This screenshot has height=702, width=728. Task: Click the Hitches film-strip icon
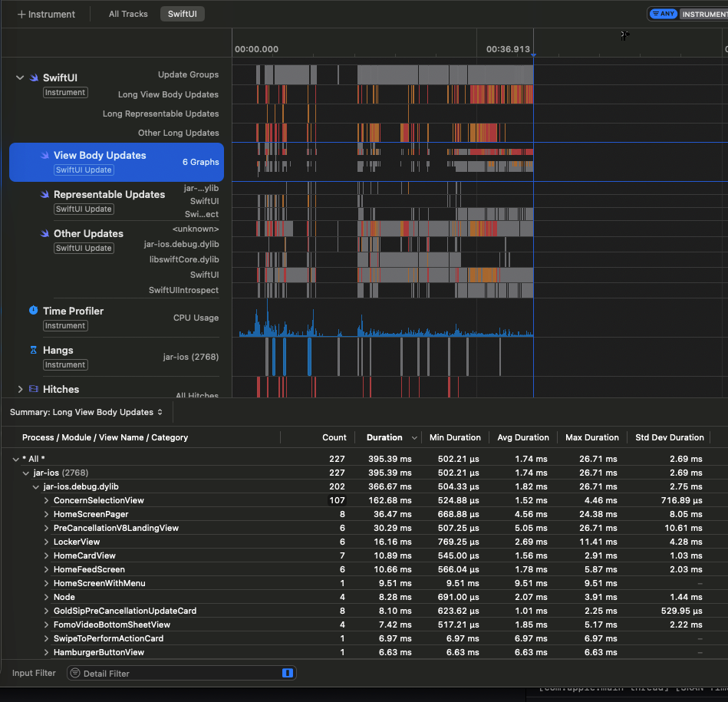pos(33,389)
